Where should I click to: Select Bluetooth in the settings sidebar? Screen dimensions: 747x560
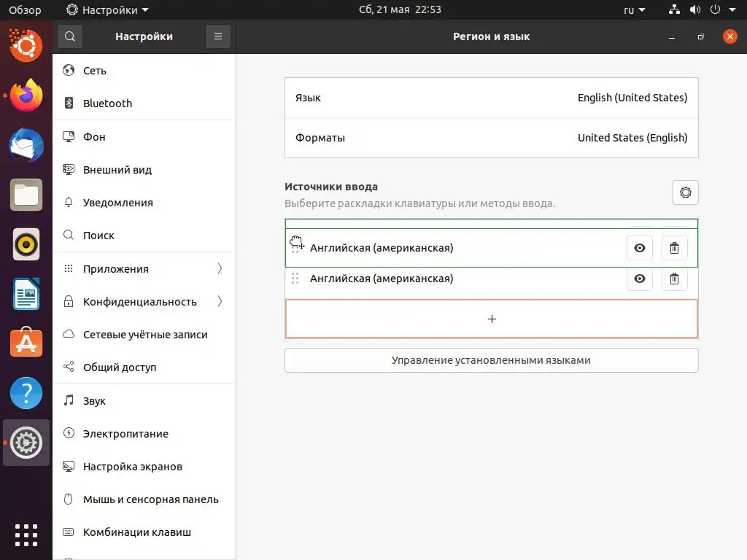coord(107,104)
